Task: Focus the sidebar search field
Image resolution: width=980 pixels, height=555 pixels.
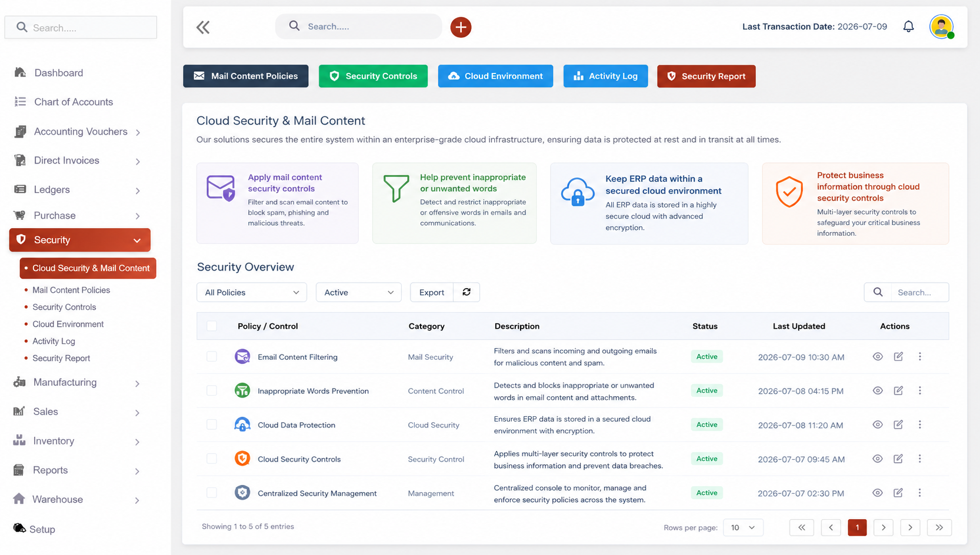Action: coord(81,28)
